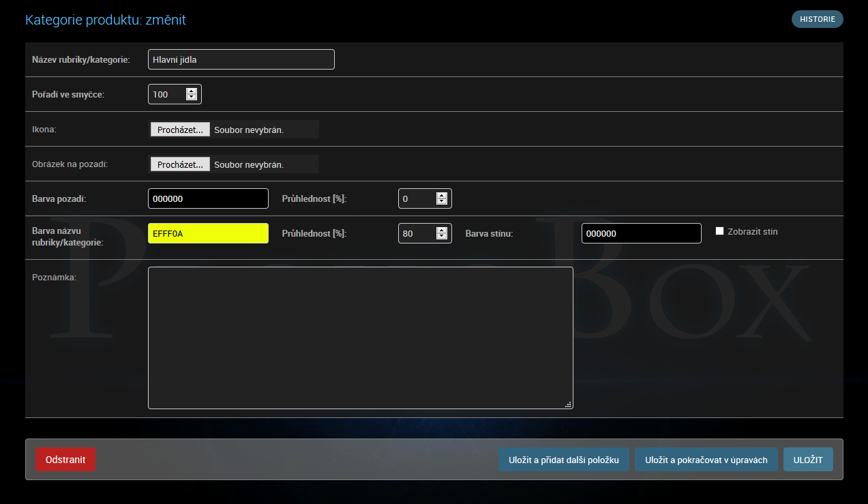Decrease category name 'Průhlednost' with down arrow
Image resolution: width=868 pixels, height=504 pixels.
[x=442, y=237]
